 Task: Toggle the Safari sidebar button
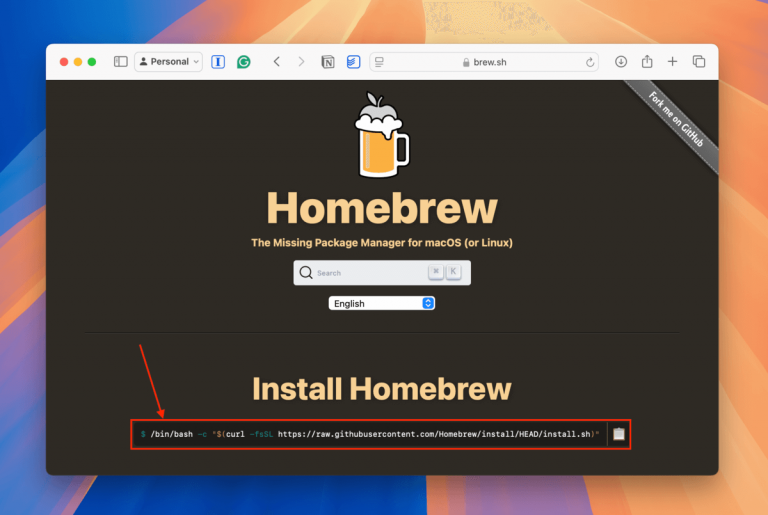click(x=120, y=62)
